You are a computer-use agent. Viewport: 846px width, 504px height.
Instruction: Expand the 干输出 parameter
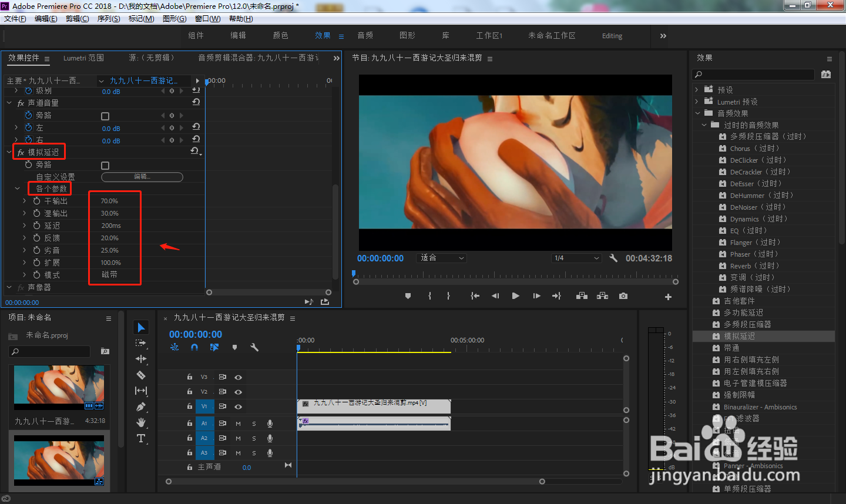click(x=25, y=201)
